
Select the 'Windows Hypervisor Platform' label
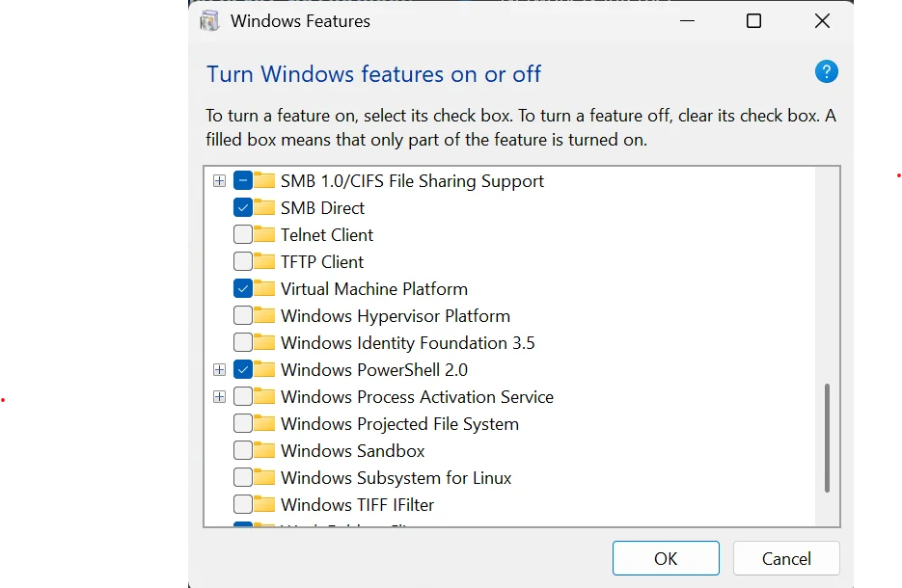click(396, 316)
